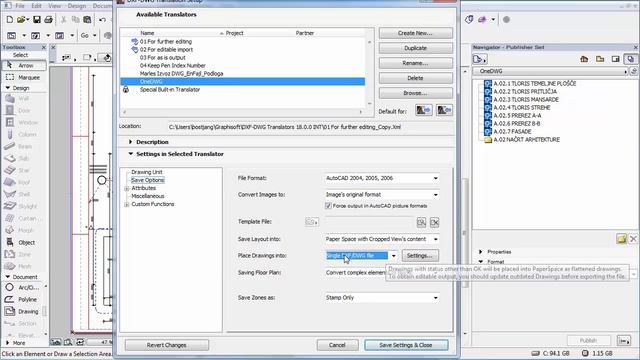
Task: Click the Navigator new folder icon
Action: click(621, 239)
